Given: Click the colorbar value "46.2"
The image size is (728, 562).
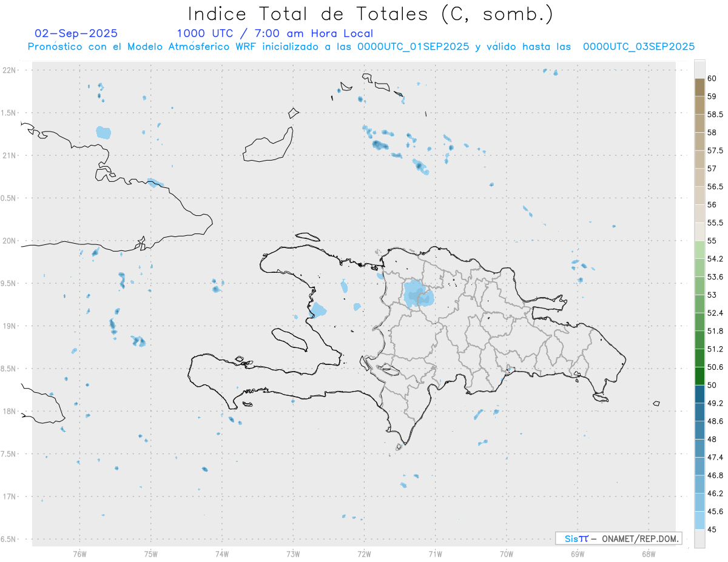Looking at the screenshot, I should (715, 493).
